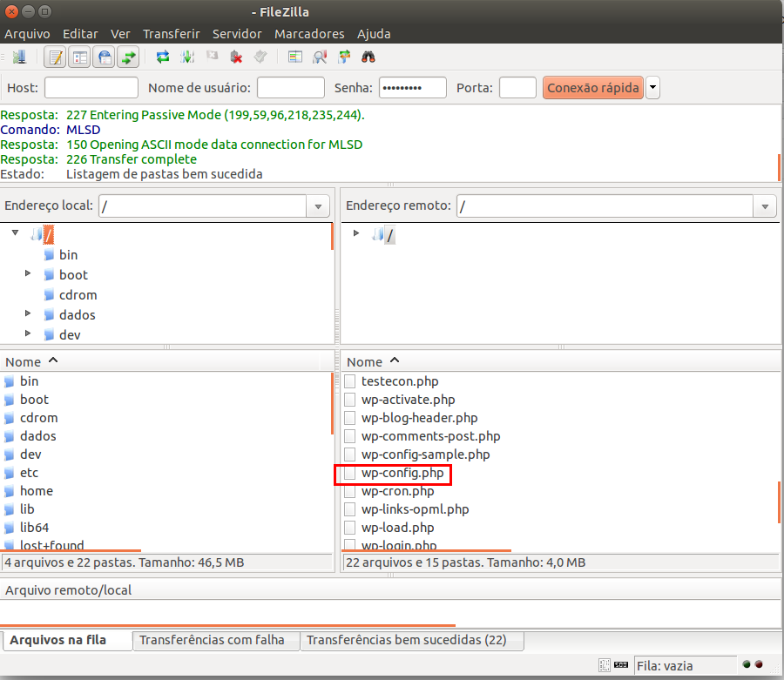
Task: Open the Transferir menu
Action: [171, 34]
